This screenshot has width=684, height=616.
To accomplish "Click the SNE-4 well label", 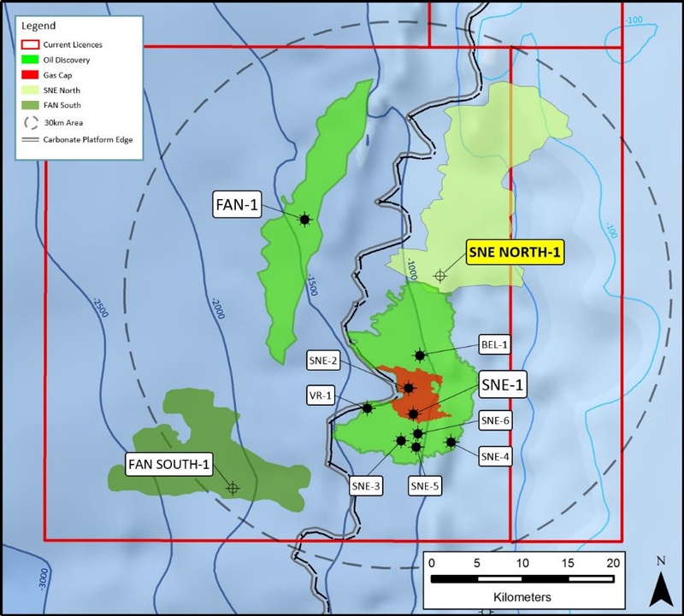I will coord(495,456).
